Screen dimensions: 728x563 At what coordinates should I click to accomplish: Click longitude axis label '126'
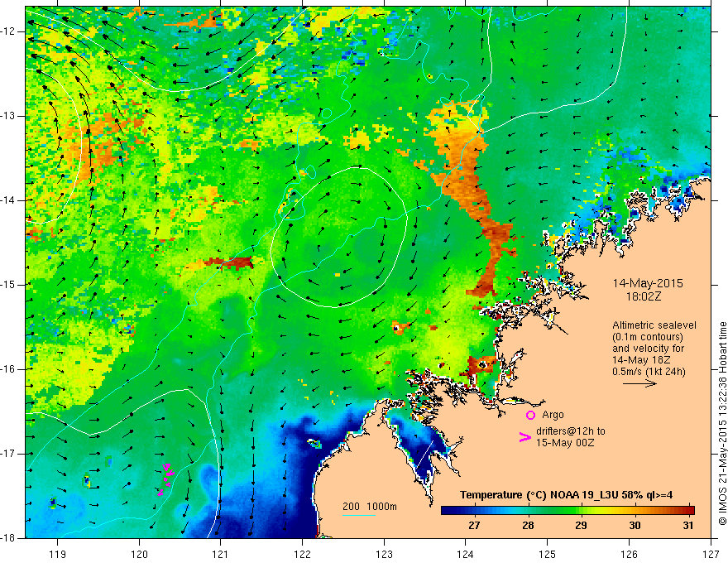click(629, 554)
